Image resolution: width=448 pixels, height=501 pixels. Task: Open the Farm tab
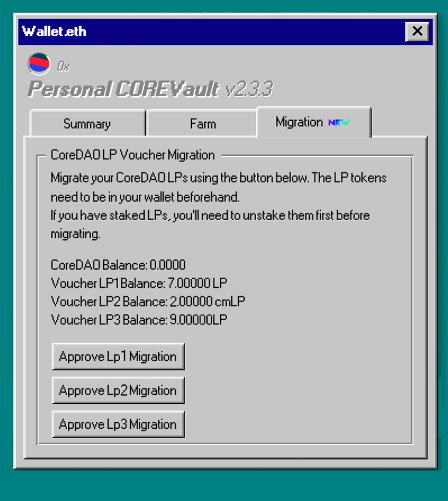[203, 123]
